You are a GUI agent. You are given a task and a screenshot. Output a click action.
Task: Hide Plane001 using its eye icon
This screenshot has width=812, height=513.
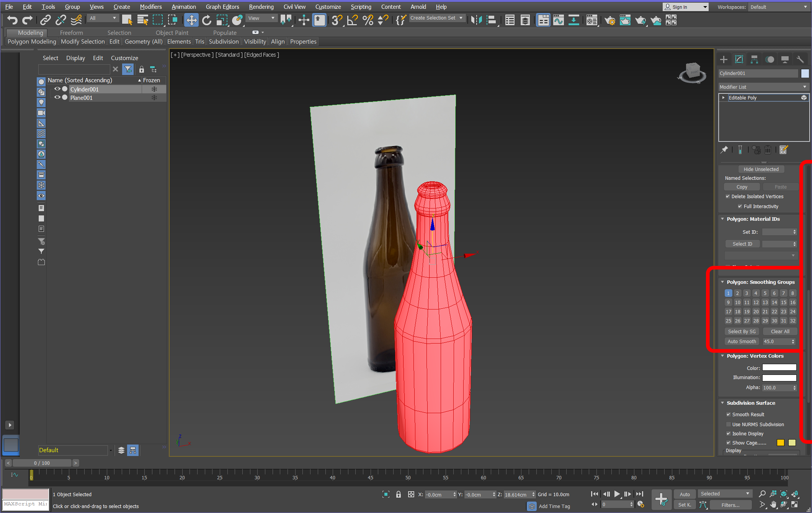[x=57, y=98]
